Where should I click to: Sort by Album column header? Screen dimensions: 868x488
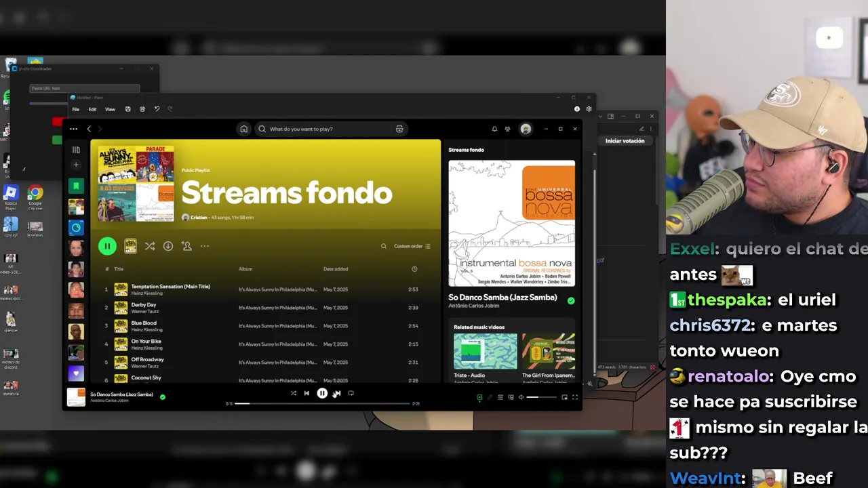coord(245,269)
